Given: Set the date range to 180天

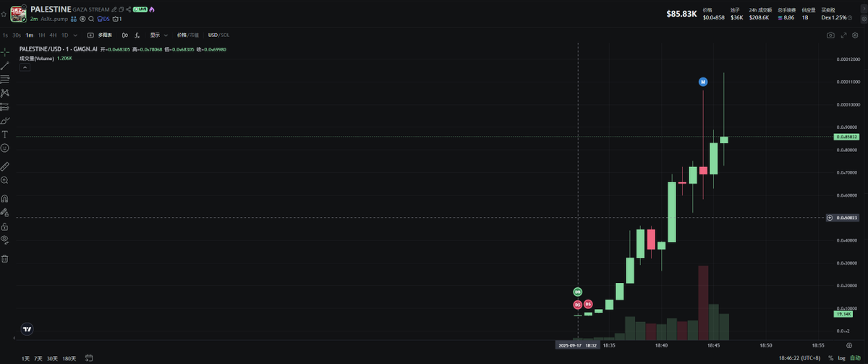Looking at the screenshot, I should click(x=69, y=358).
